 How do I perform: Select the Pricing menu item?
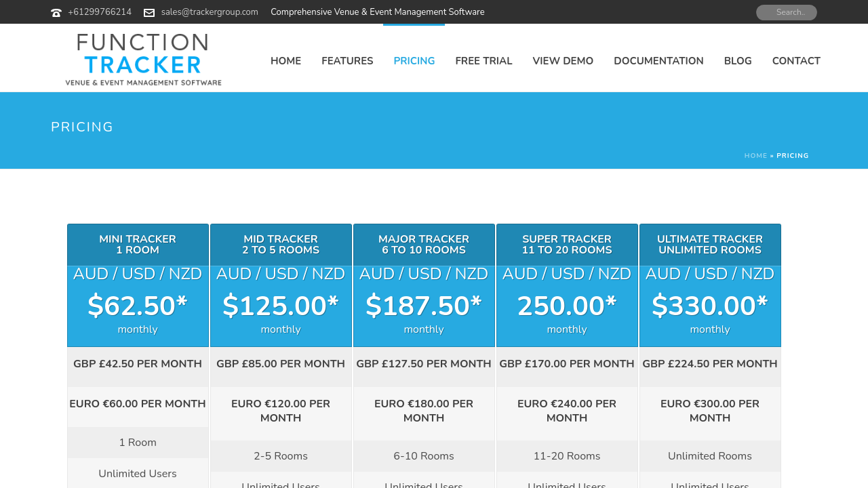[414, 61]
